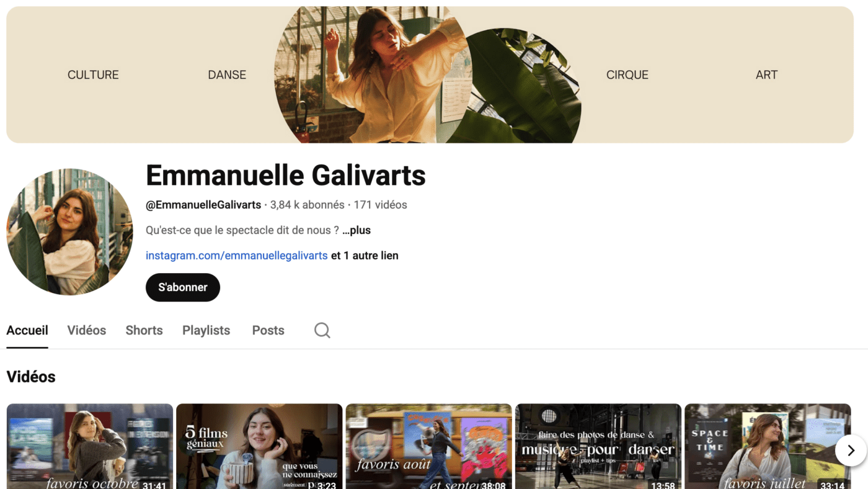868x489 pixels.
Task: Click the S'abonner button
Action: (183, 287)
